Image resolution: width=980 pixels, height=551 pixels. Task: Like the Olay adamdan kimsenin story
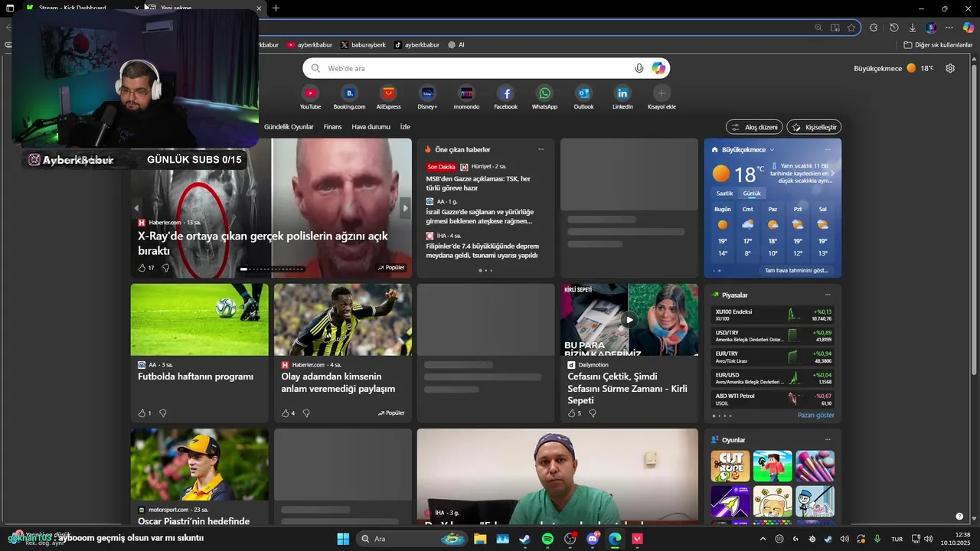point(286,413)
